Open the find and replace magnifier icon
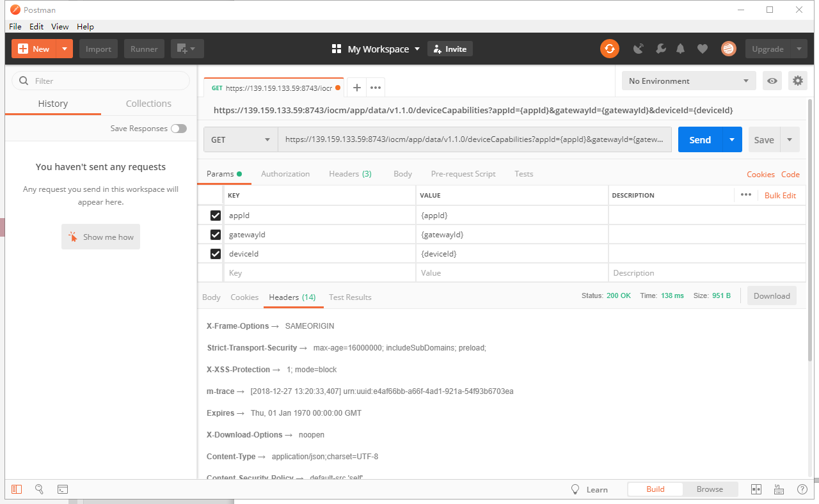This screenshot has width=819, height=504. [x=39, y=489]
